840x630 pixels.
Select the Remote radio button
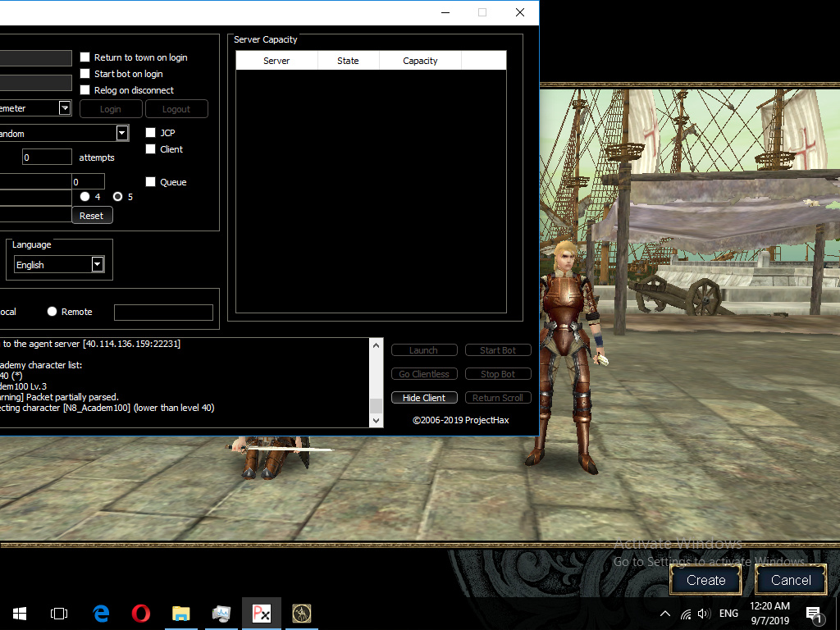tap(52, 312)
